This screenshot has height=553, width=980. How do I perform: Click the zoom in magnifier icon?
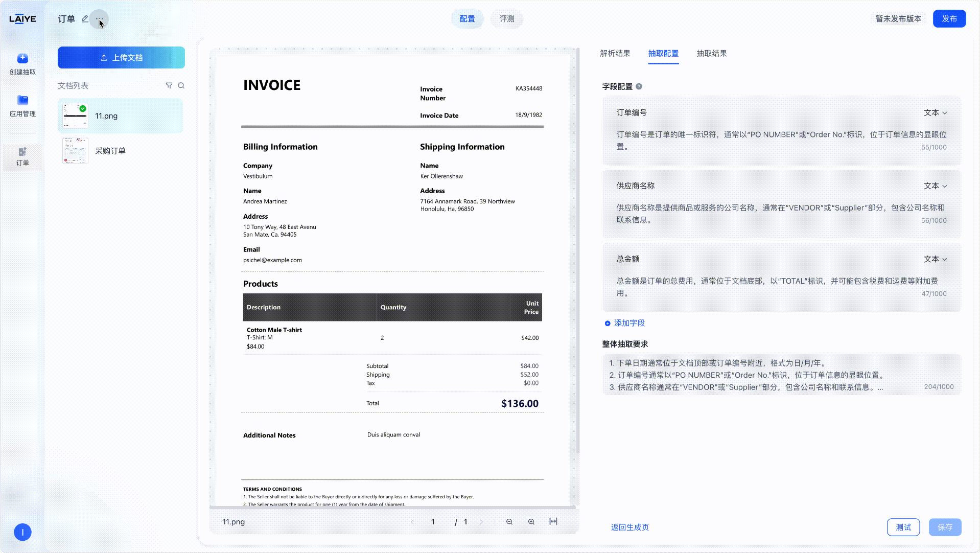(531, 522)
